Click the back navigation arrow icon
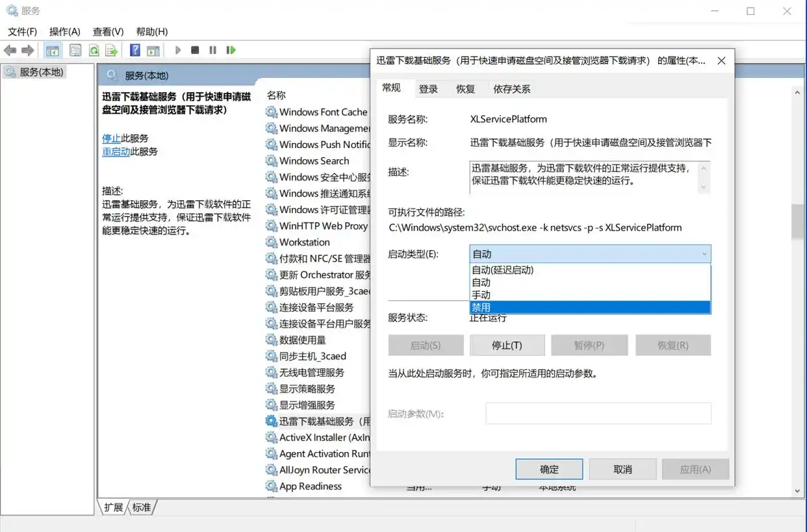Screen dimensions: 807x532 pos(10,50)
